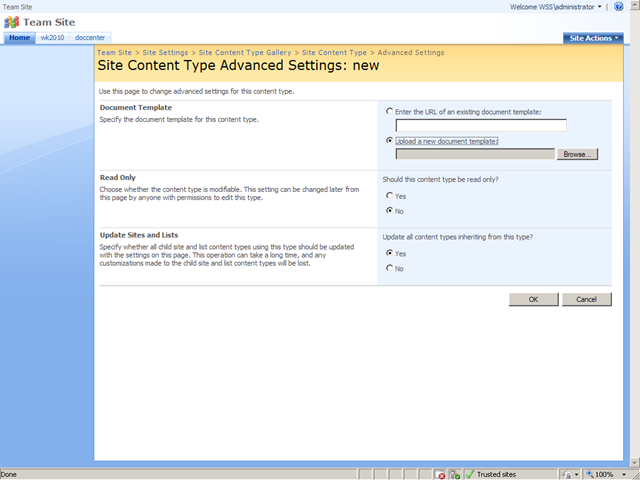This screenshot has height=480, width=640.
Task: Switch to the wk2010 tab
Action: 52,38
